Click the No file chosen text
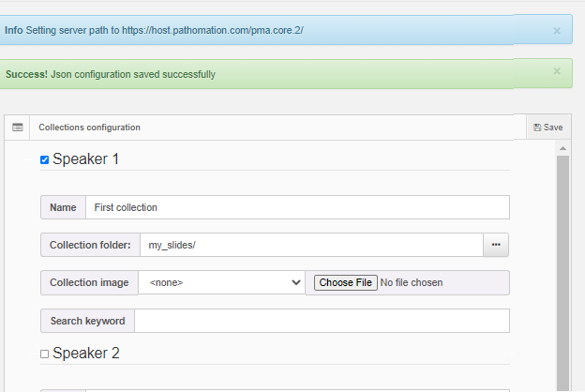The height and width of the screenshot is (392, 585). tap(411, 282)
